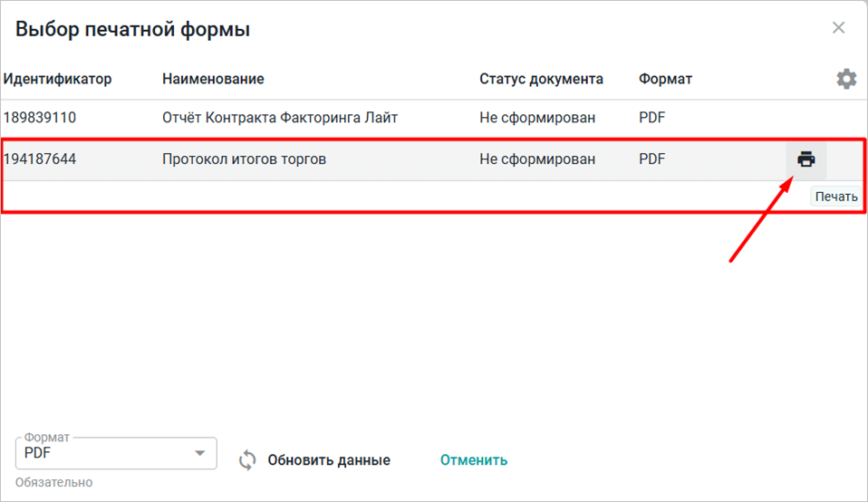Sort by the Идентификатор column header
The image size is (868, 502).
(x=58, y=79)
